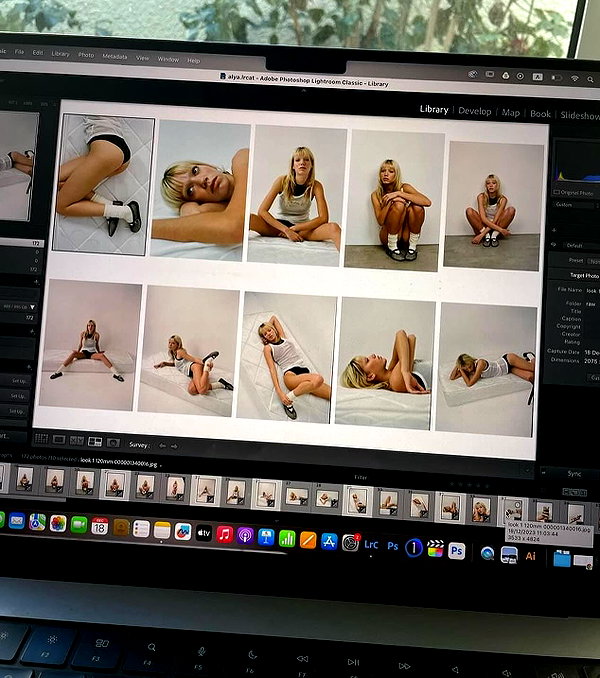Viewport: 600px width, 678px height.
Task: Select the Compare view XY icon
Action: coord(77,441)
